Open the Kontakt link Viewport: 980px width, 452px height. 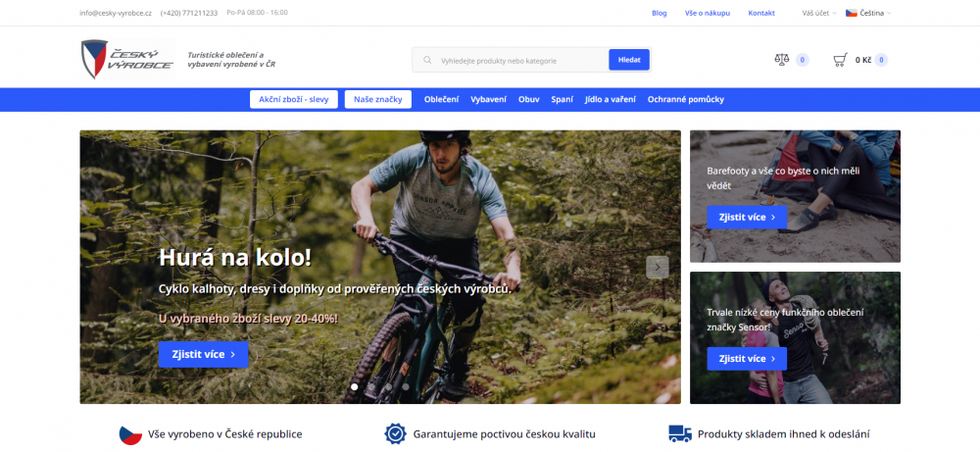click(x=761, y=13)
